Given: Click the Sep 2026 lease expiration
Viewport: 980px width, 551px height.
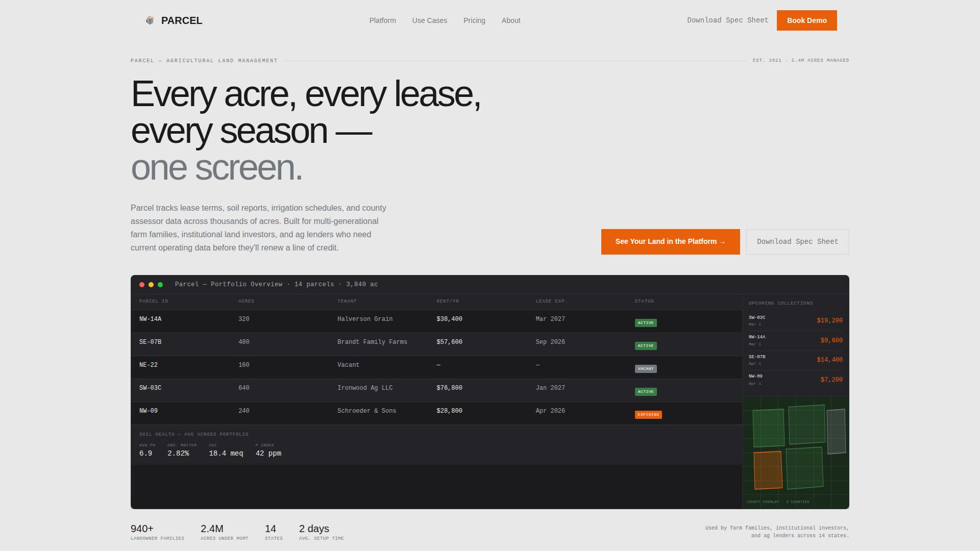Looking at the screenshot, I should pos(550,342).
